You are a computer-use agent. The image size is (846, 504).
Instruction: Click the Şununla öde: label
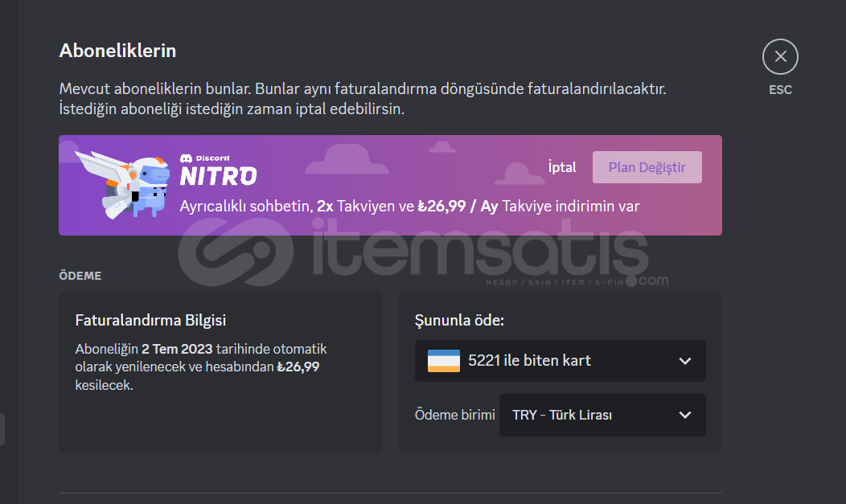tap(459, 320)
